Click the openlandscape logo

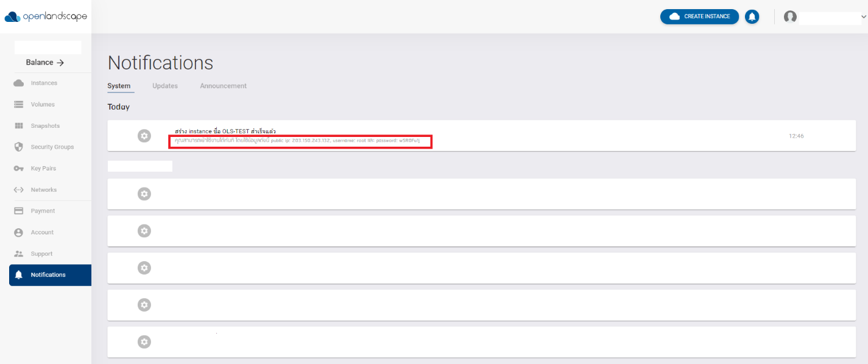(44, 16)
